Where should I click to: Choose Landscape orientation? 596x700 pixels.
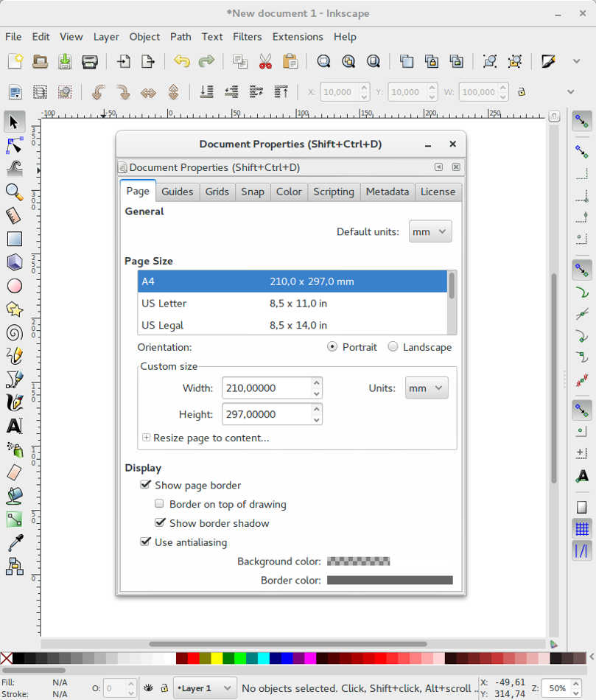point(393,346)
